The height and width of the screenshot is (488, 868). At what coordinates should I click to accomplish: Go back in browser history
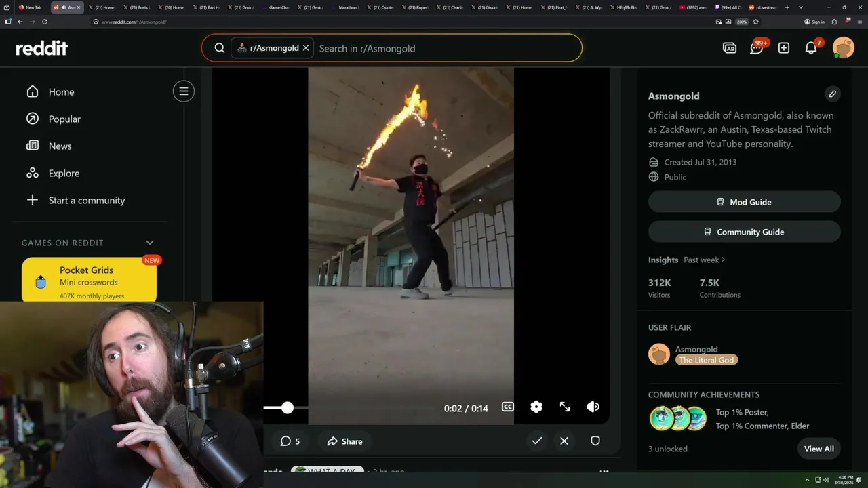(20, 22)
